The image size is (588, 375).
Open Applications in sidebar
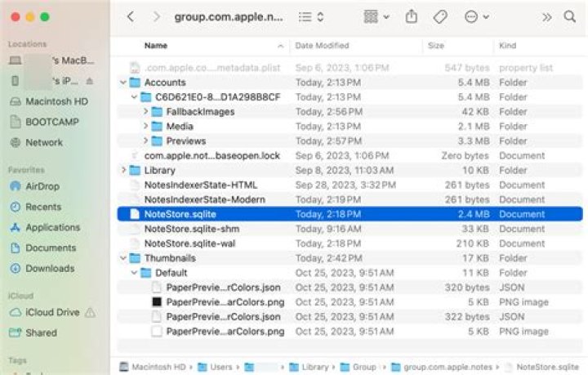[45, 227]
